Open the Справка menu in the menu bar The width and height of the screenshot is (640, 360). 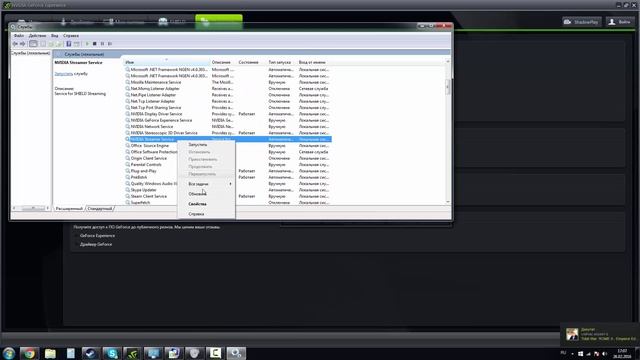pyautogui.click(x=71, y=36)
